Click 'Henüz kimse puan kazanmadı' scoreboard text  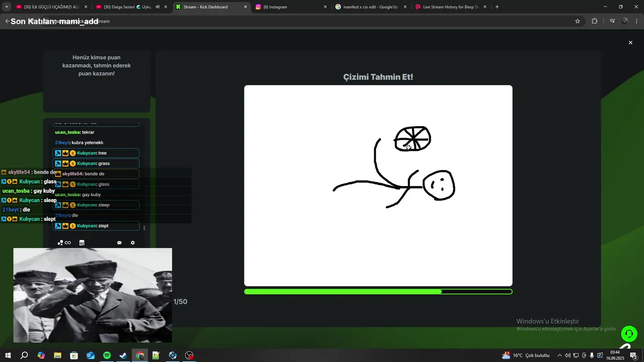[97, 65]
